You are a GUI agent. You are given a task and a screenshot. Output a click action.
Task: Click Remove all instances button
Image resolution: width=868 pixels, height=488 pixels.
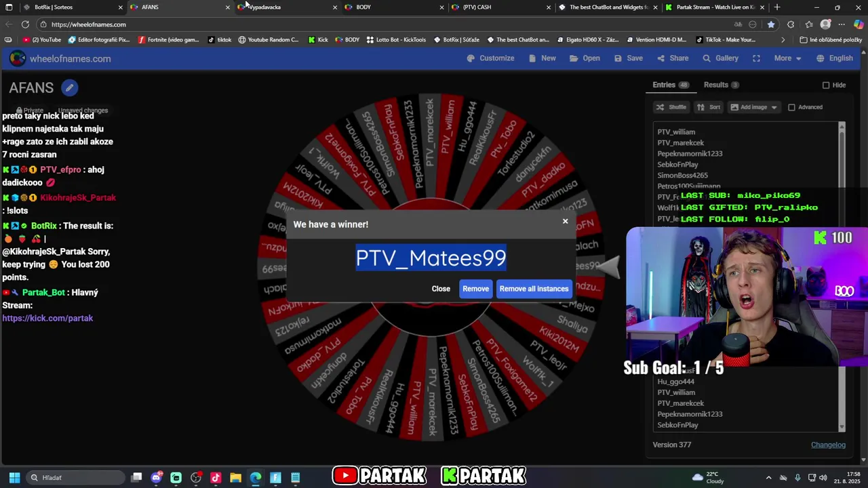(534, 289)
